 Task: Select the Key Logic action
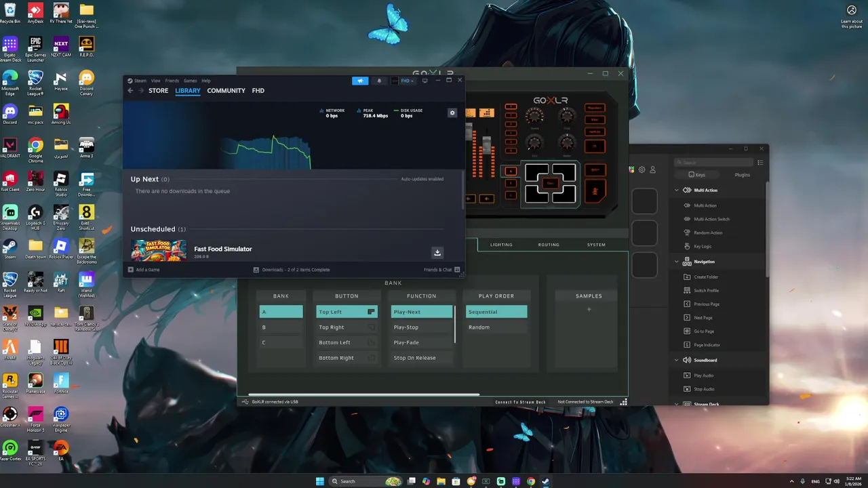coord(703,246)
